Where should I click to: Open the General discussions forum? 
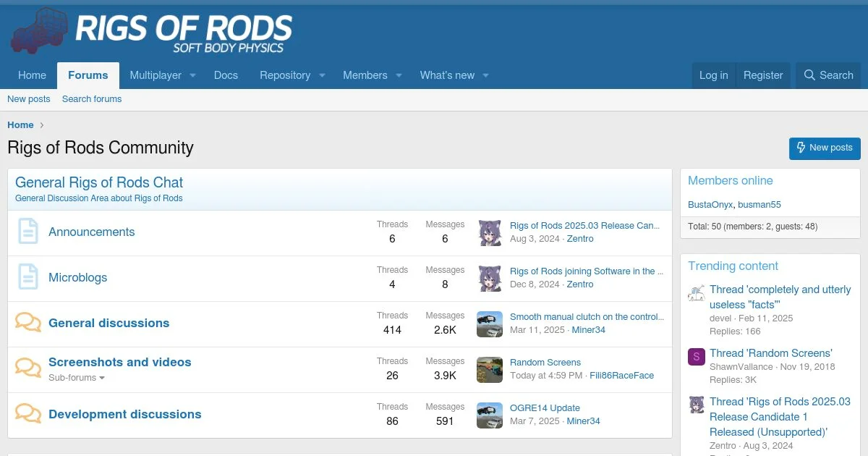point(109,323)
